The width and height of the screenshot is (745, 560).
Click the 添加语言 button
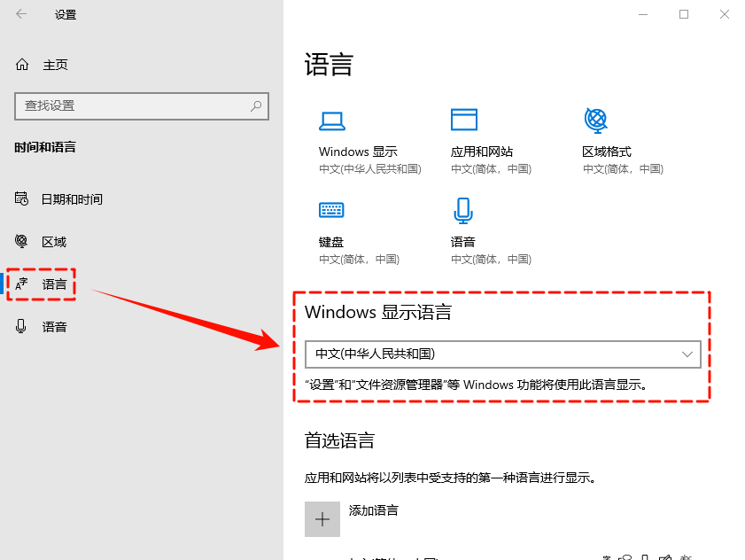point(322,519)
